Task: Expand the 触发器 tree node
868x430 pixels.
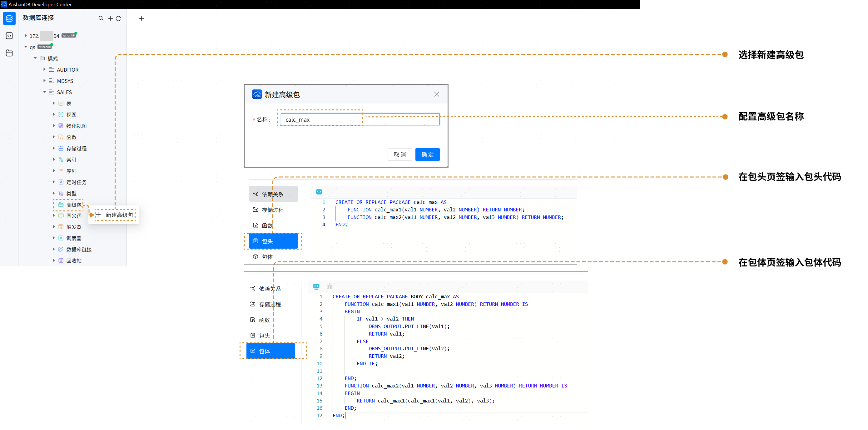Action: tap(54, 227)
